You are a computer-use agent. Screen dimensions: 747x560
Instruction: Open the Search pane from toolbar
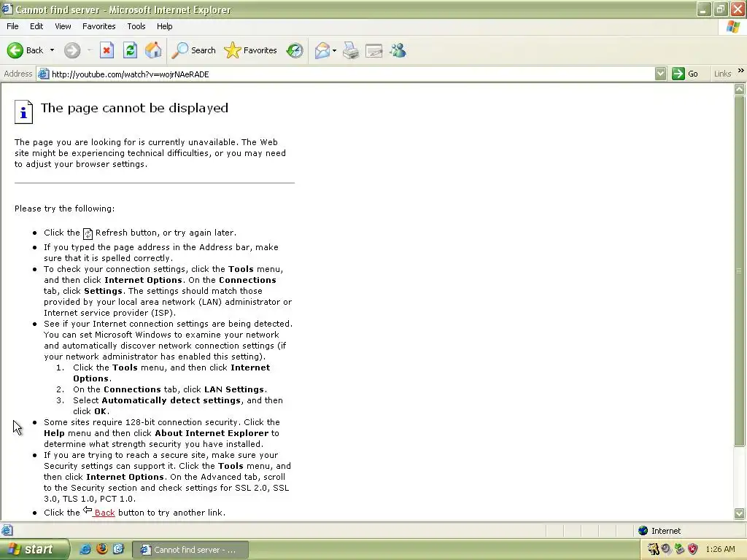pyautogui.click(x=194, y=50)
